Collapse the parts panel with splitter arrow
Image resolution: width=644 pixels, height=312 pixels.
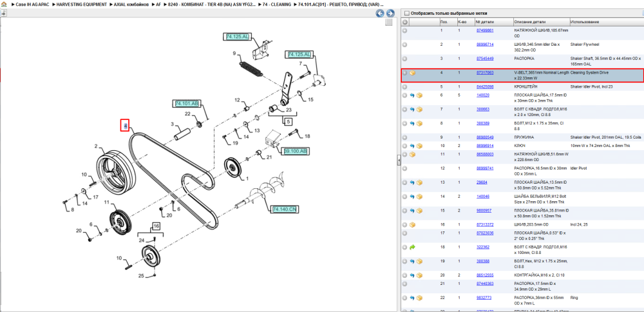pos(399,161)
